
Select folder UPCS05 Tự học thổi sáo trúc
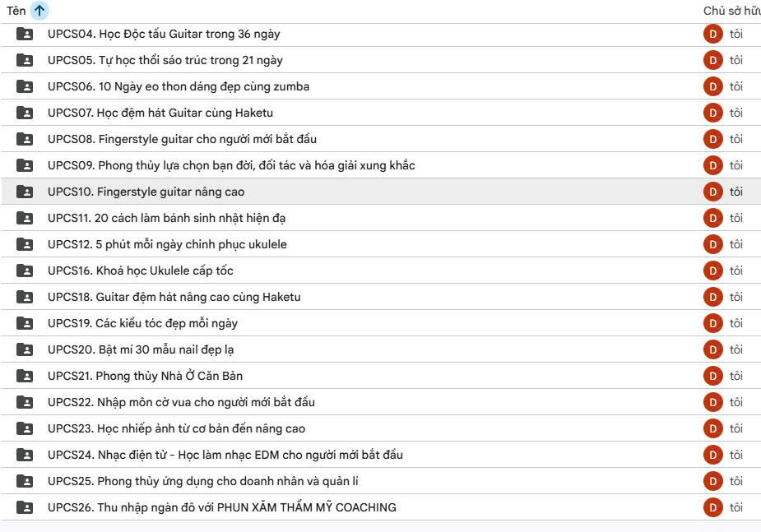[380, 60]
